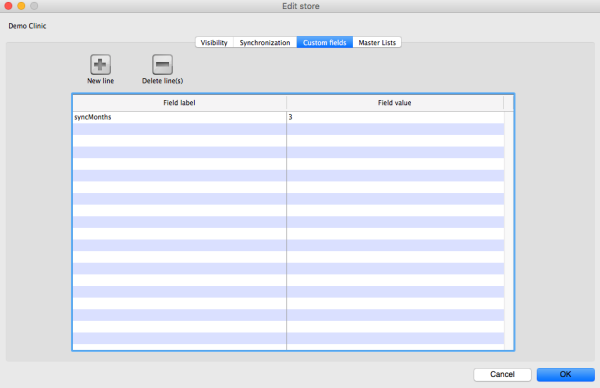Select the Custom fields tab
600x388 pixels.
pos(324,42)
